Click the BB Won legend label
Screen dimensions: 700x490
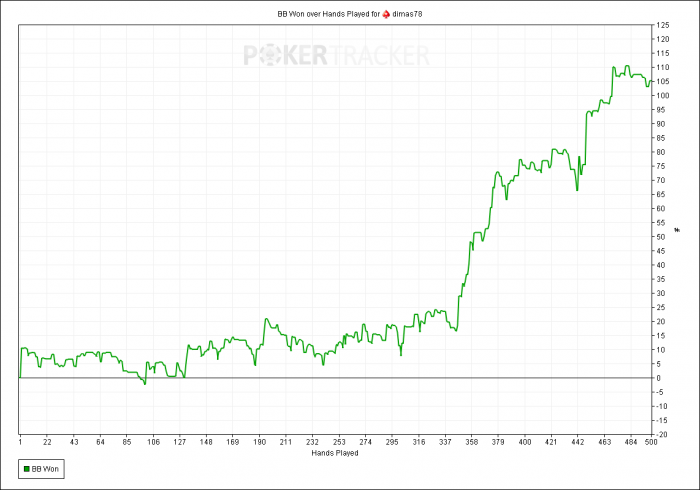click(x=45, y=469)
